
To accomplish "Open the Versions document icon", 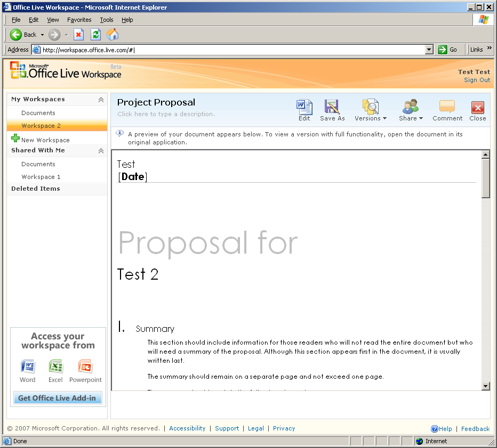I will (370, 107).
